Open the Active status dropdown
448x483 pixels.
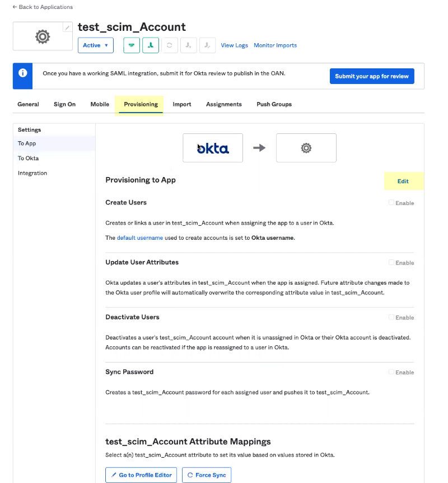coord(95,45)
